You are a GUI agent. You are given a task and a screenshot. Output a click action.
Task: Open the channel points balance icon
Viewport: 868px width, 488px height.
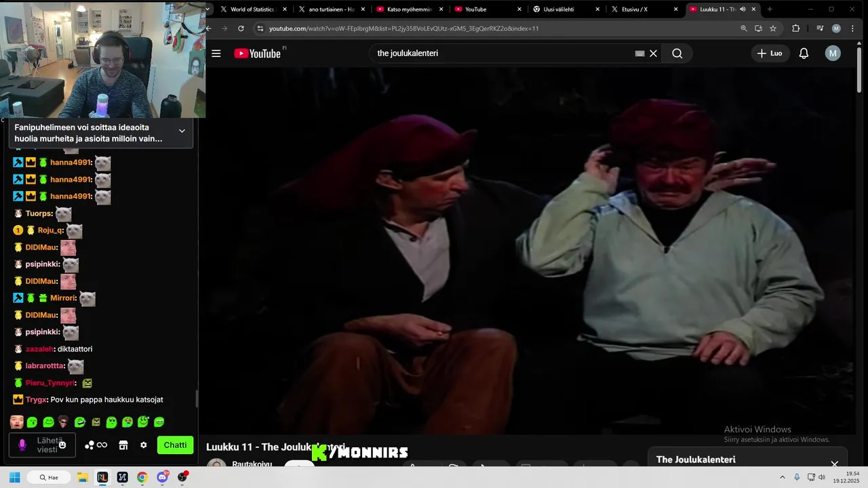pyautogui.click(x=96, y=445)
